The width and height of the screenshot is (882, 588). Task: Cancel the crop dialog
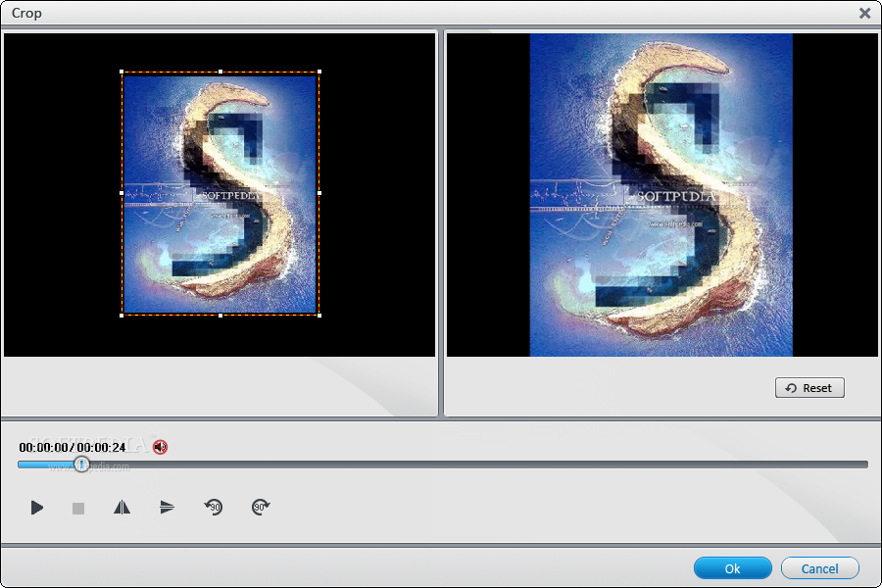point(819,568)
